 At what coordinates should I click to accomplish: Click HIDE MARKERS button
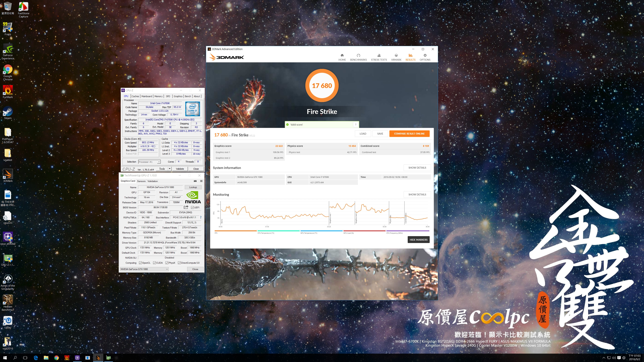(418, 240)
